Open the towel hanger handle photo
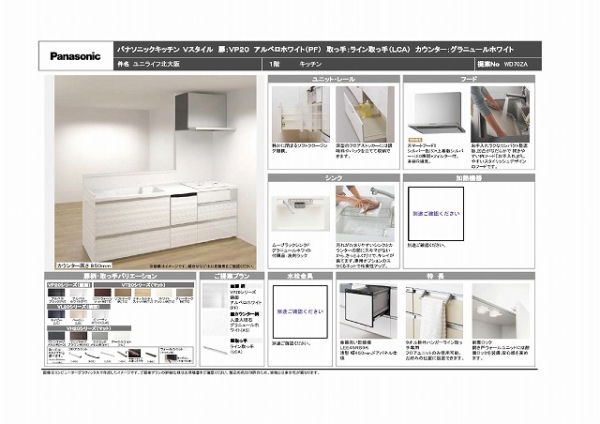The width and height of the screenshot is (600, 424). point(434,311)
